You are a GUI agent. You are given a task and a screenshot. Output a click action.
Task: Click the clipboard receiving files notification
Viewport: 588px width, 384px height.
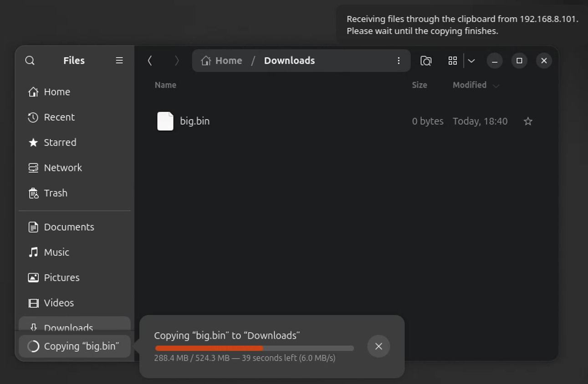[x=462, y=25]
